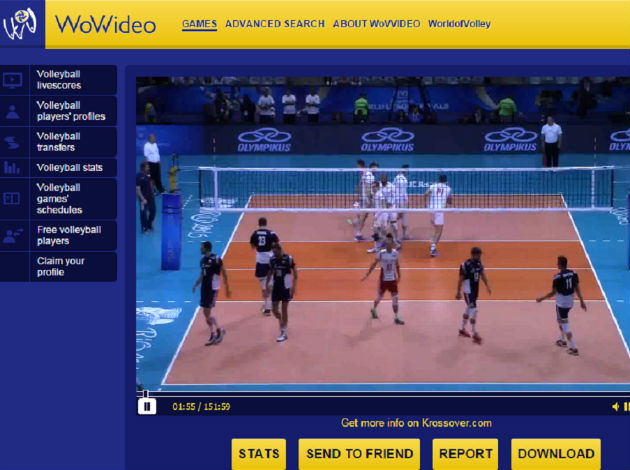Click the free volleyball players icon
This screenshot has height=470, width=630.
(13, 235)
